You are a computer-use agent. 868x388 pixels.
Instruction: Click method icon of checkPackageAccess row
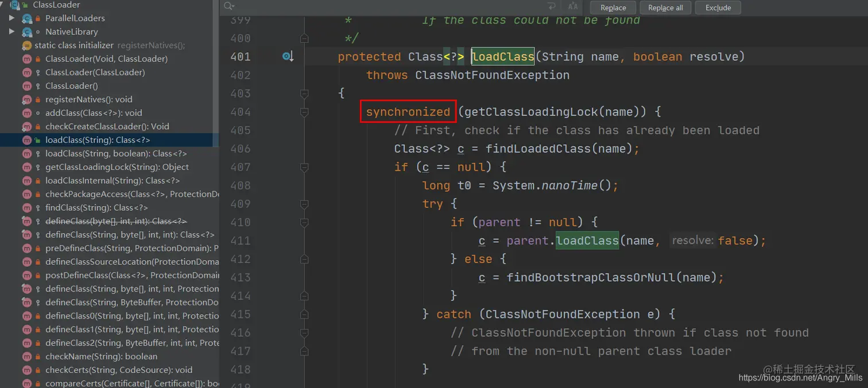tap(26, 194)
